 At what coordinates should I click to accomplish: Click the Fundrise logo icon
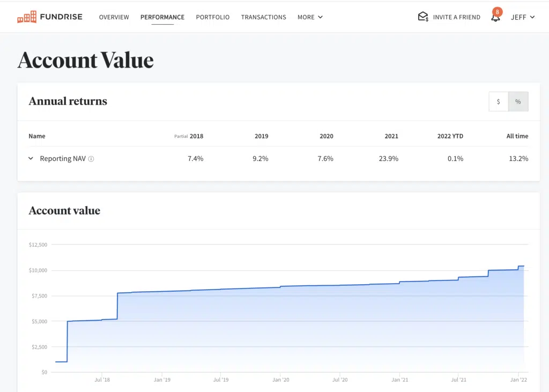point(27,17)
